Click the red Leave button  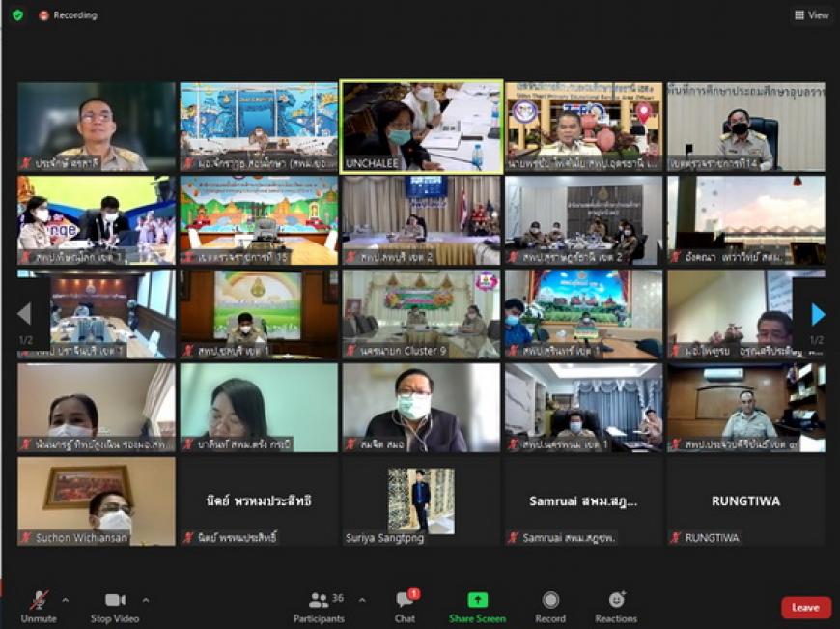pos(805,608)
